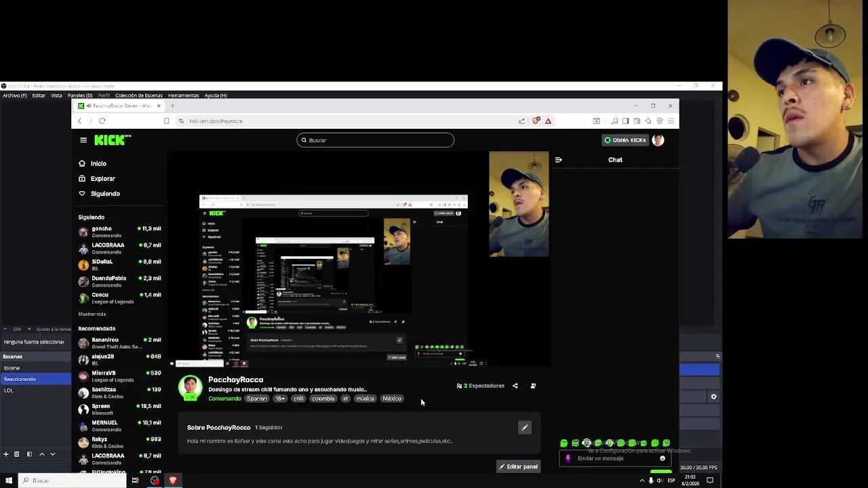Open the Conversando category link
The image size is (868, 488).
point(224,399)
